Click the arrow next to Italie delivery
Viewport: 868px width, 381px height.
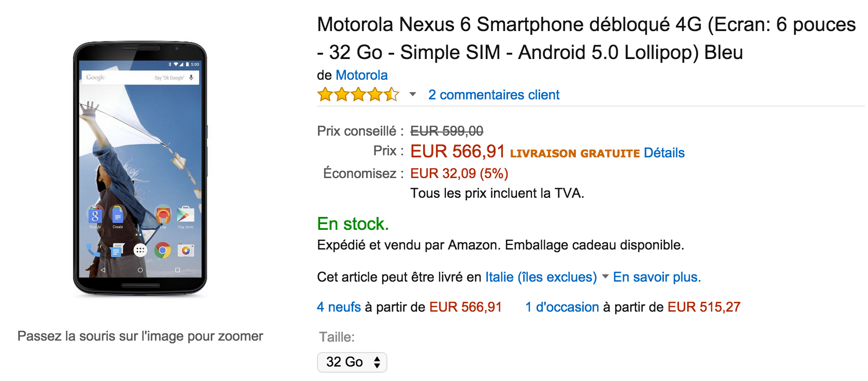(605, 276)
